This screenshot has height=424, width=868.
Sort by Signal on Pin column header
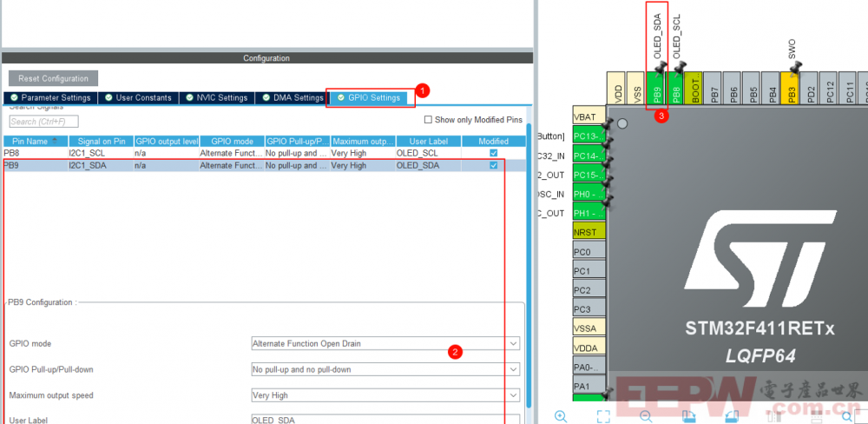(102, 142)
